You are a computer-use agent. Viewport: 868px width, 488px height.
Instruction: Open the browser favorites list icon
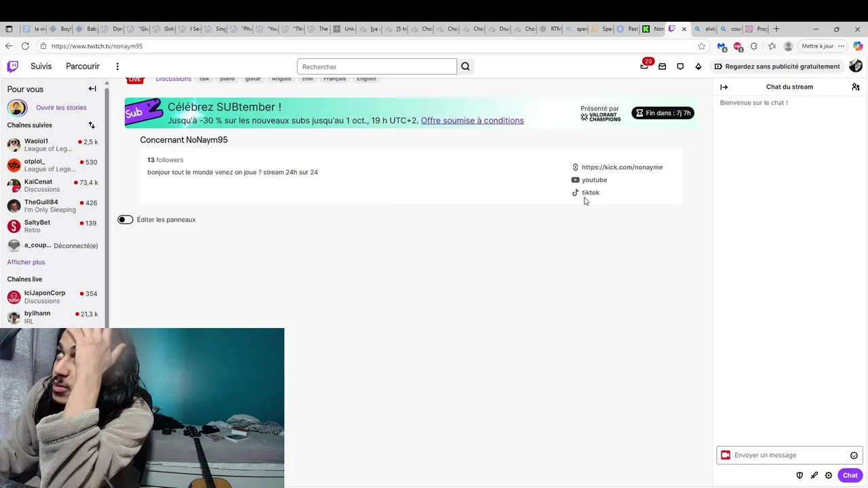coord(772,46)
